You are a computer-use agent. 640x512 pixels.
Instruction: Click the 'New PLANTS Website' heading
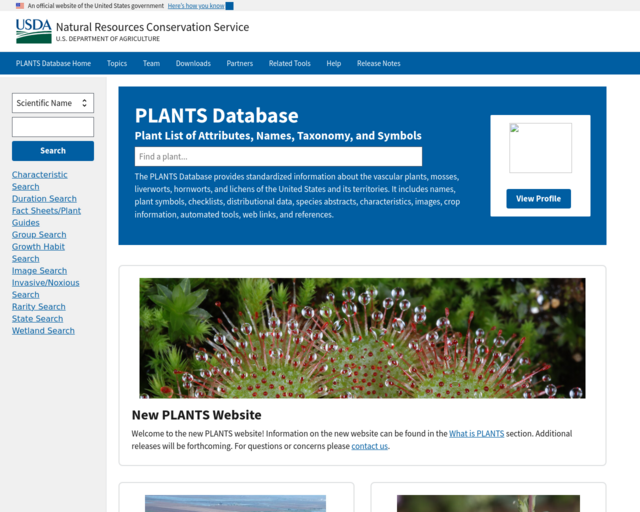tap(196, 415)
